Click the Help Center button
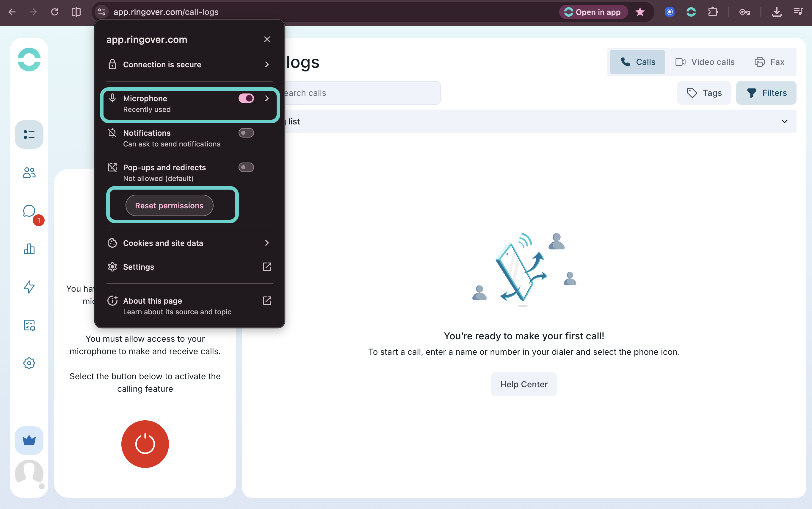 tap(524, 384)
